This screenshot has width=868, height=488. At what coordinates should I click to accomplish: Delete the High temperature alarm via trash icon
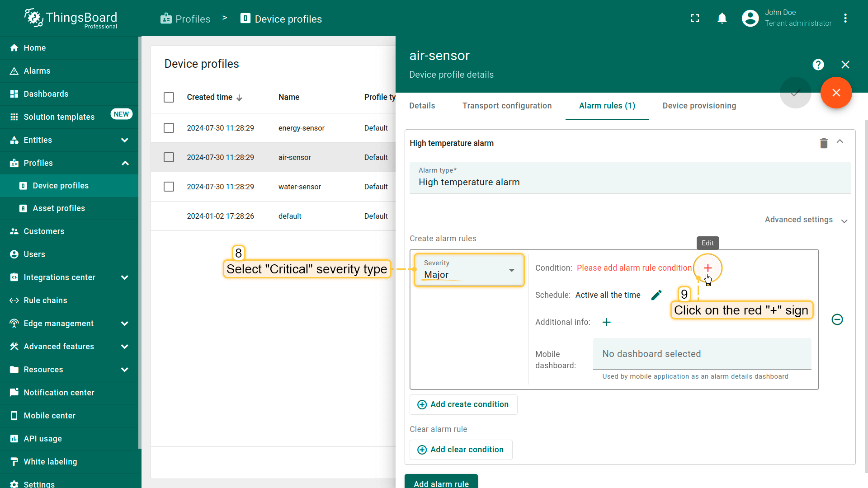tap(824, 143)
